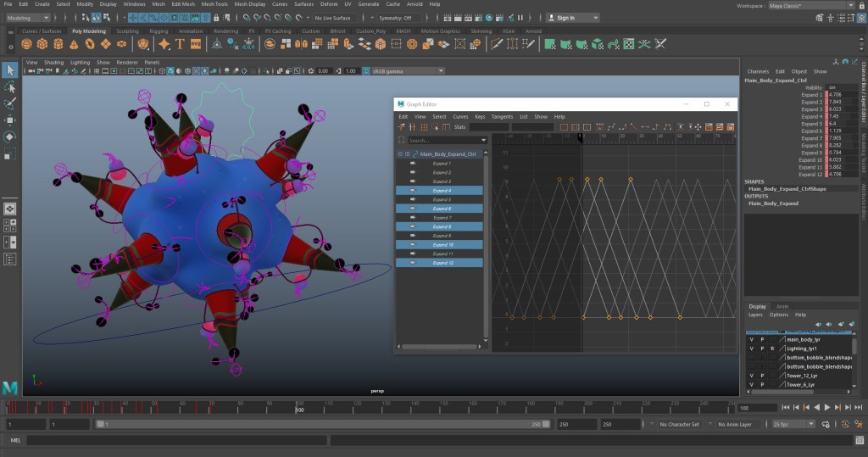Toggle visibility V for main_body_lyr layer
This screenshot has height=457, width=868.
pyautogui.click(x=751, y=339)
